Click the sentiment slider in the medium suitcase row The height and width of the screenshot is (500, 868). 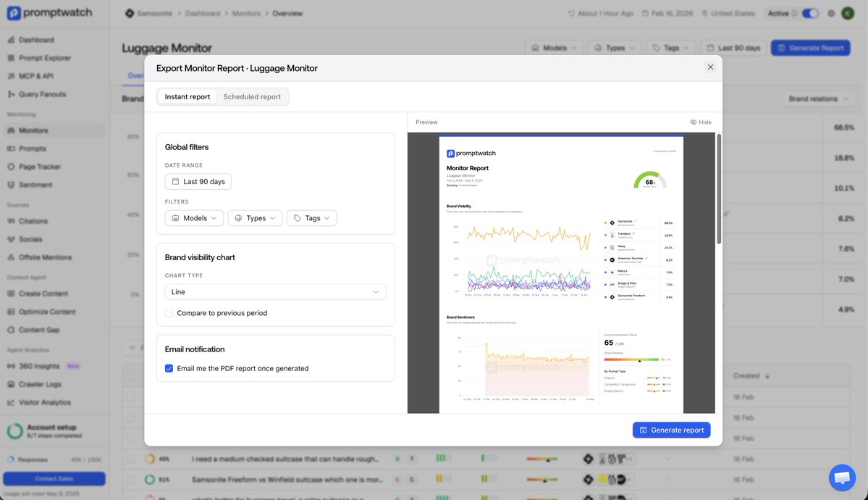click(x=542, y=459)
